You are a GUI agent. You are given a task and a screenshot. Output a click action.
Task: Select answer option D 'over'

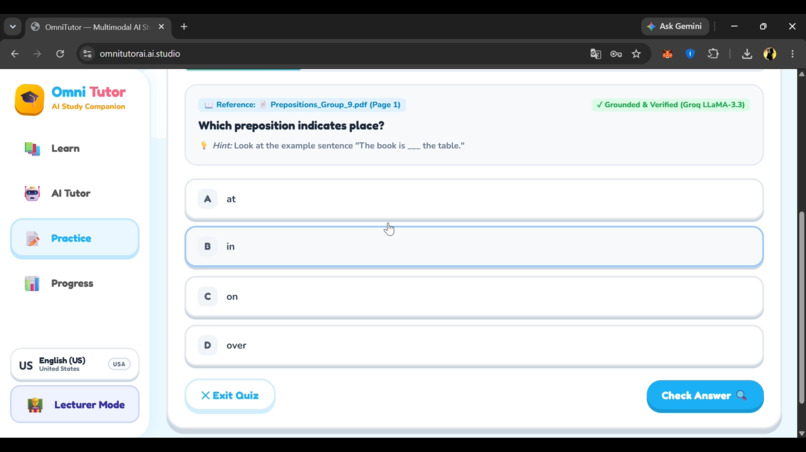[x=474, y=346]
